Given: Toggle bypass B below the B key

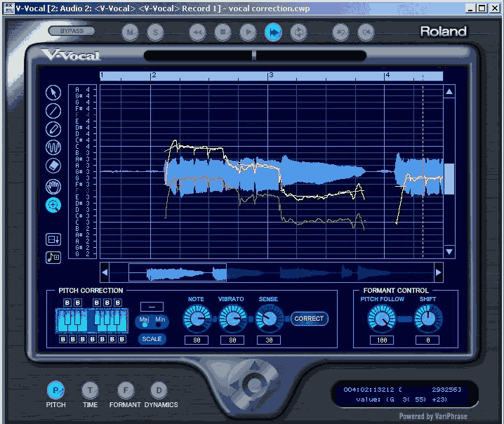Looking at the screenshot, I should click(x=122, y=339).
